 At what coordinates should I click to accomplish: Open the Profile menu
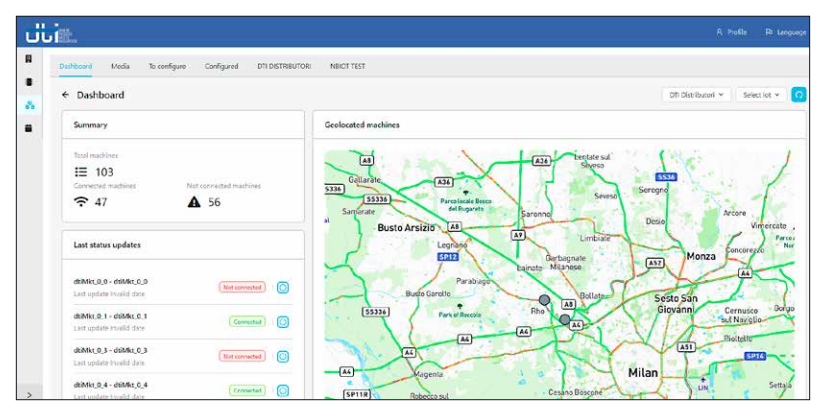coord(731,32)
